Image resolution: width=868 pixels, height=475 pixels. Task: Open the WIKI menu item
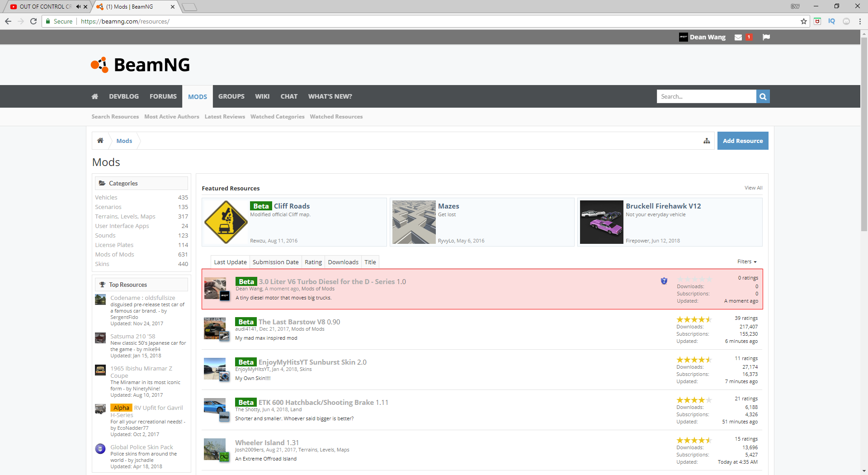pyautogui.click(x=262, y=96)
